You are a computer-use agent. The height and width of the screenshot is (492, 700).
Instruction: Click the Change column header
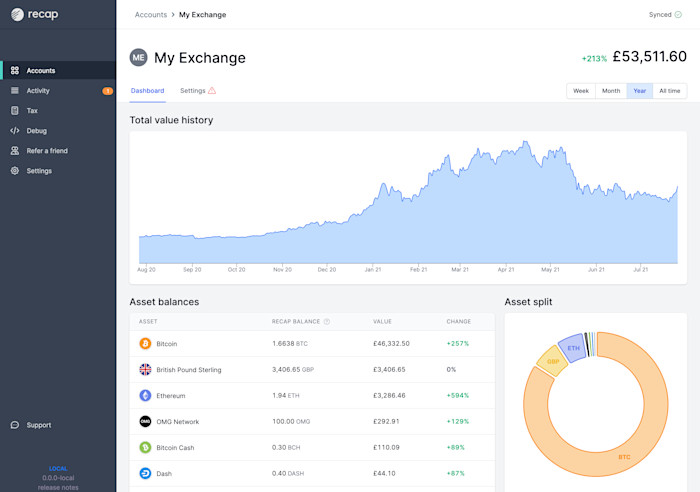(x=458, y=321)
